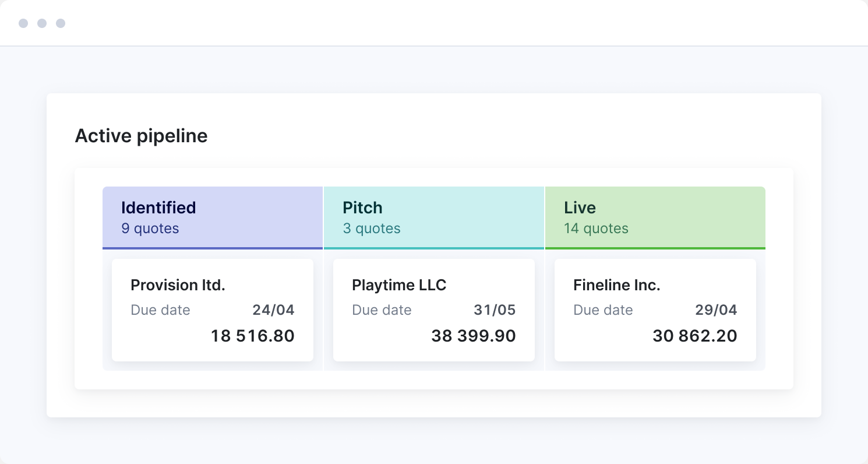Open the Live stage column header
The width and height of the screenshot is (868, 464).
click(580, 208)
